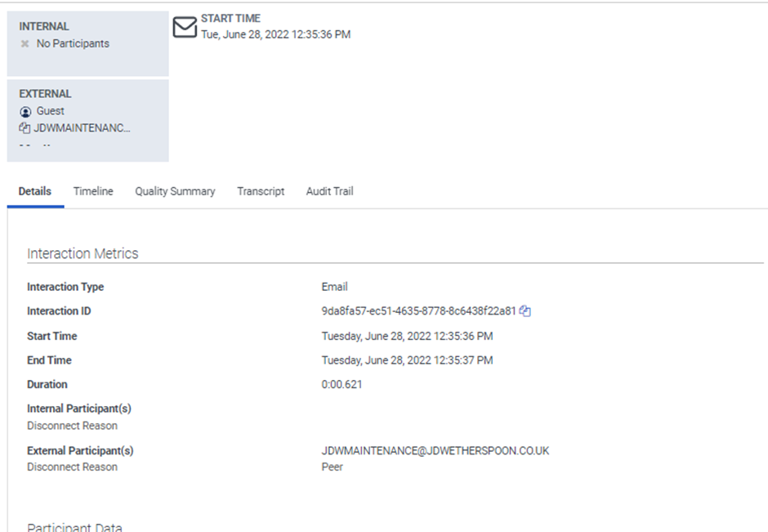Click the Interaction ID value text
Viewport: 768px width, 532px height.
click(x=418, y=311)
